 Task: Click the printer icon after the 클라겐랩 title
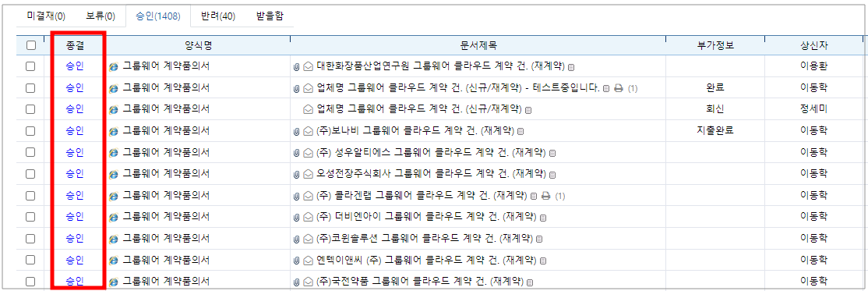point(546,196)
